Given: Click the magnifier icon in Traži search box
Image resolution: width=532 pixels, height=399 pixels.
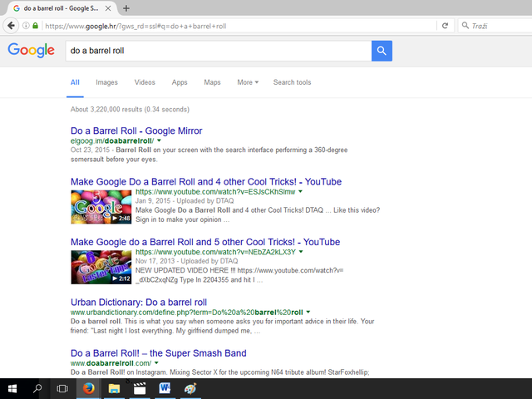Looking at the screenshot, I should (465, 26).
